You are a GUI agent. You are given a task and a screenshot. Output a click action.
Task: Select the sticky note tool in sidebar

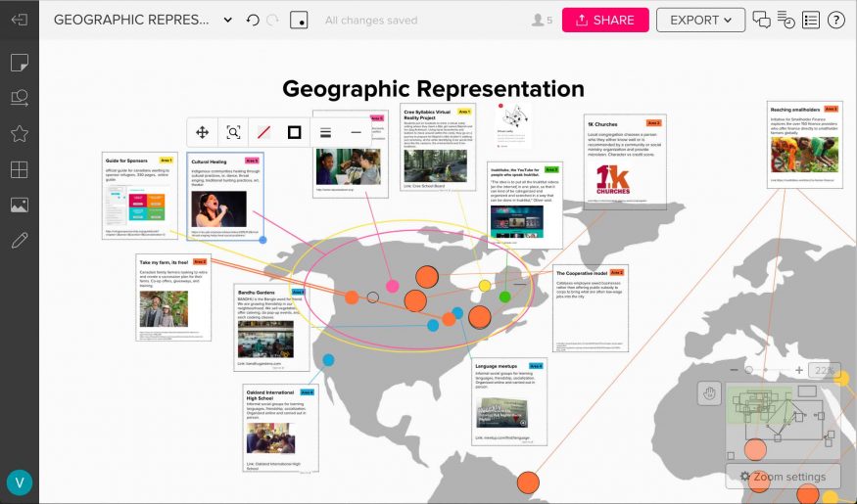click(19, 63)
